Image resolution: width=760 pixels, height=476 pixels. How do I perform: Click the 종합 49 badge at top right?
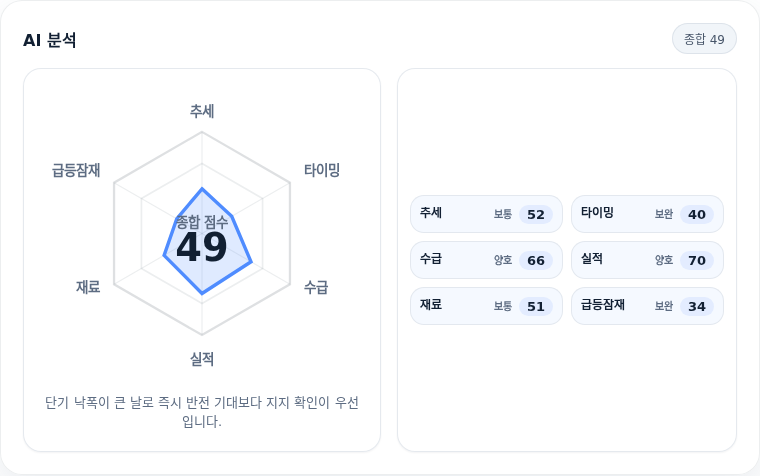click(704, 39)
